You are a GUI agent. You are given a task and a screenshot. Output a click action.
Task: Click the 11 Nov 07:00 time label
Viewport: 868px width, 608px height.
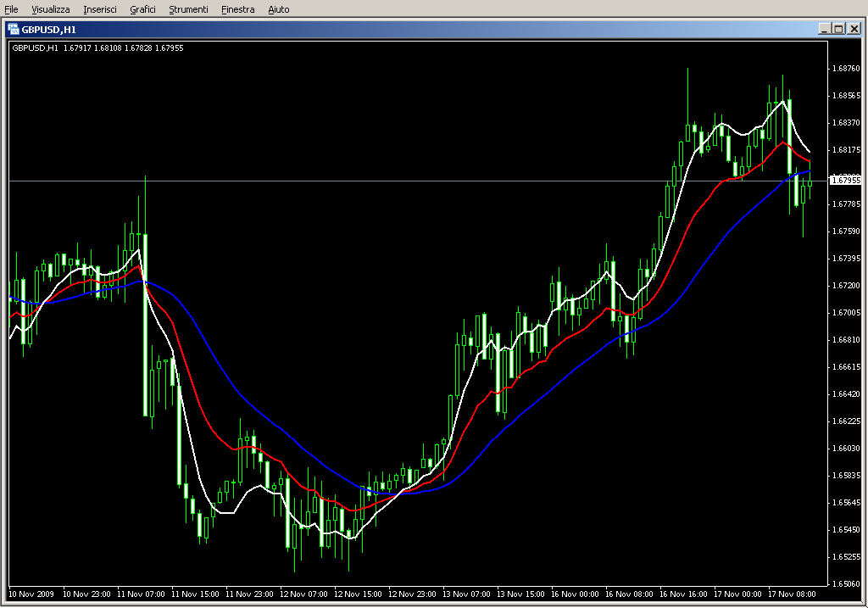click(x=141, y=594)
